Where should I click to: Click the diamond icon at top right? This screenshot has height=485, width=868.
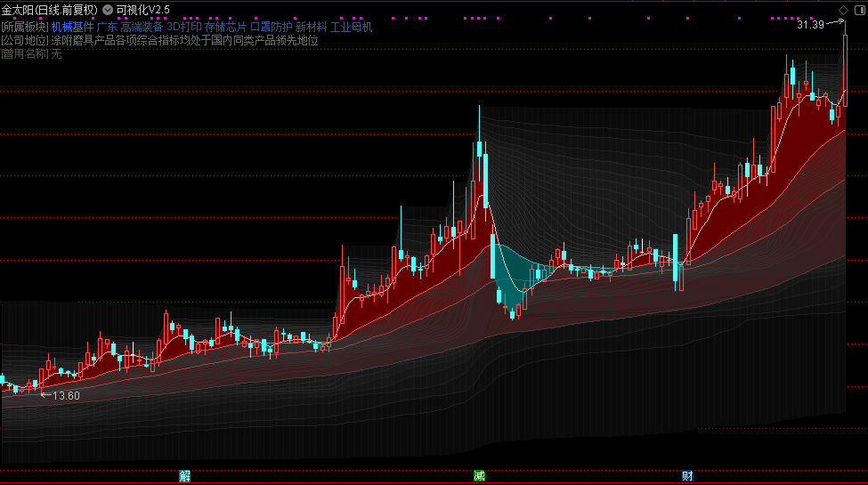tap(843, 10)
